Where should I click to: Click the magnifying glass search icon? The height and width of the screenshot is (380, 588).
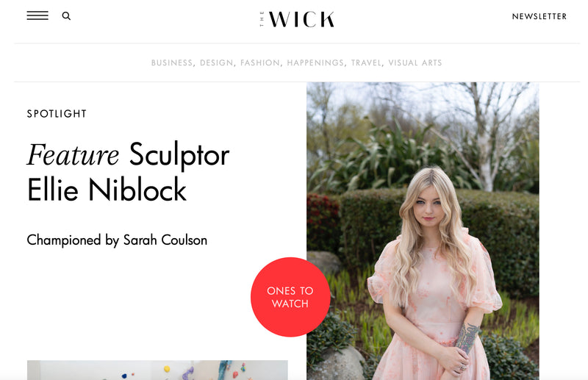pos(66,15)
